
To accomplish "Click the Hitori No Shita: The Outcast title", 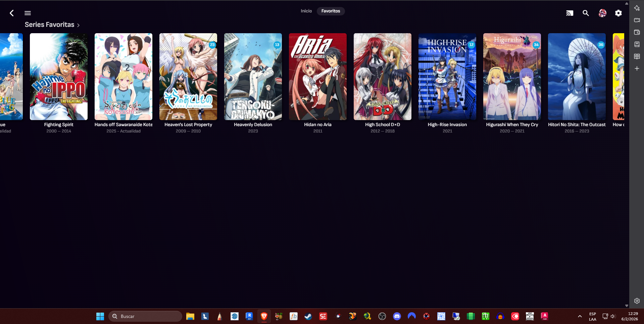I will point(577,124).
